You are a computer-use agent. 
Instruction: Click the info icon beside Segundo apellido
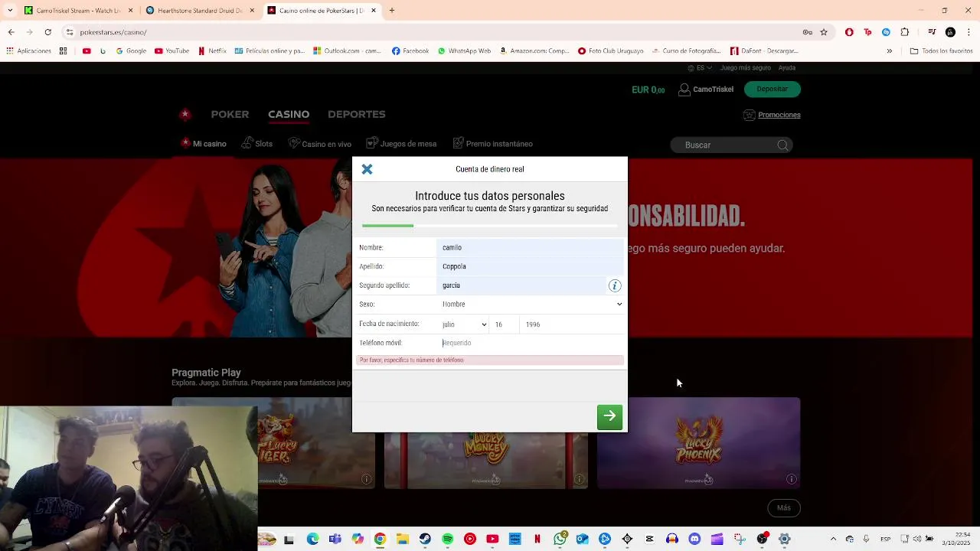[614, 285]
